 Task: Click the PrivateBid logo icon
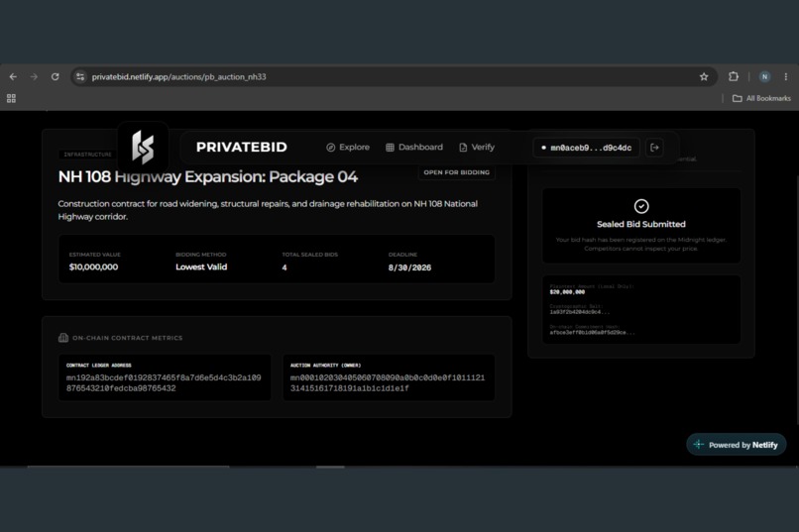143,148
